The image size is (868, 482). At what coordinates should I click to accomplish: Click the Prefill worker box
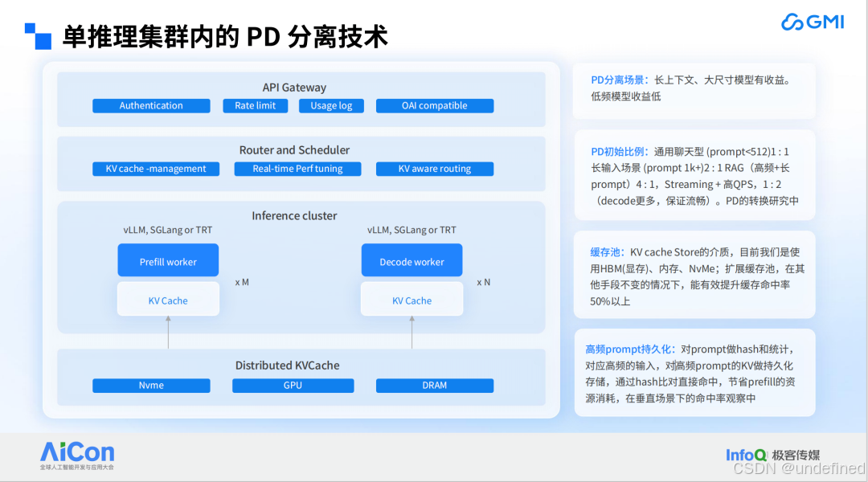168,260
